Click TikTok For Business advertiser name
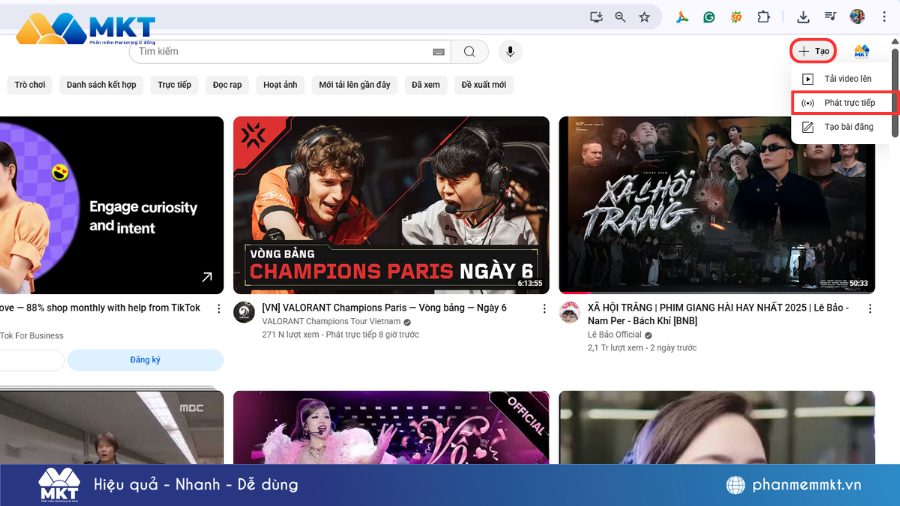The height and width of the screenshot is (506, 900). [32, 336]
